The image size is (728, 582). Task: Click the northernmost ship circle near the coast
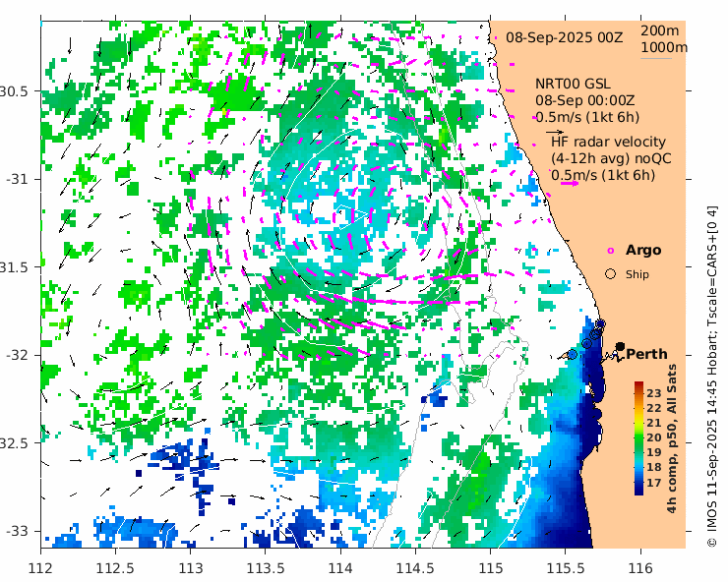(x=600, y=324)
